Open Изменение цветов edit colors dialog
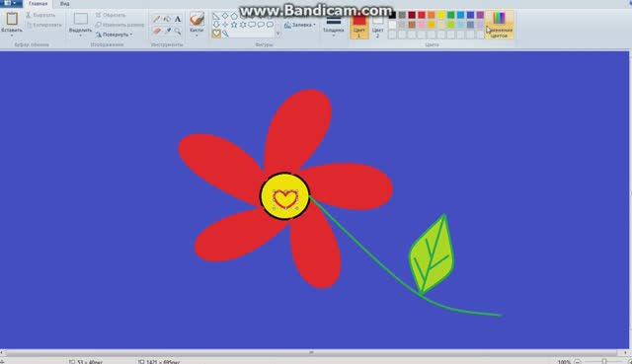The height and width of the screenshot is (364, 632). pos(499,25)
